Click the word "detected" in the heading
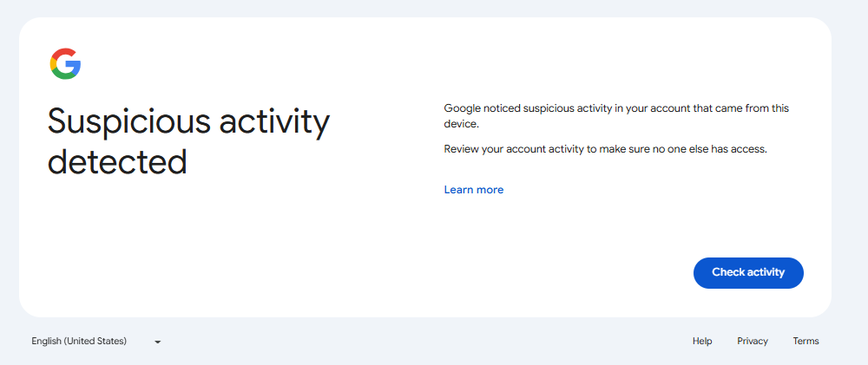The height and width of the screenshot is (365, 868). (117, 162)
